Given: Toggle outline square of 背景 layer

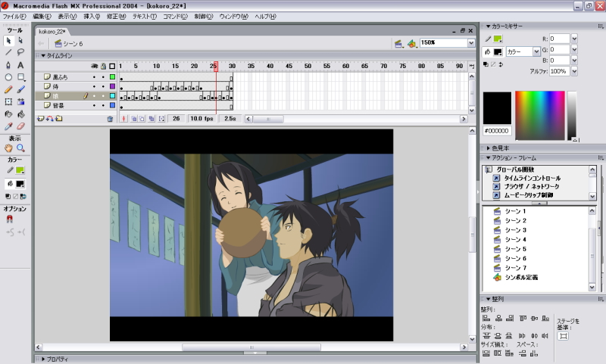Looking at the screenshot, I should click(112, 105).
